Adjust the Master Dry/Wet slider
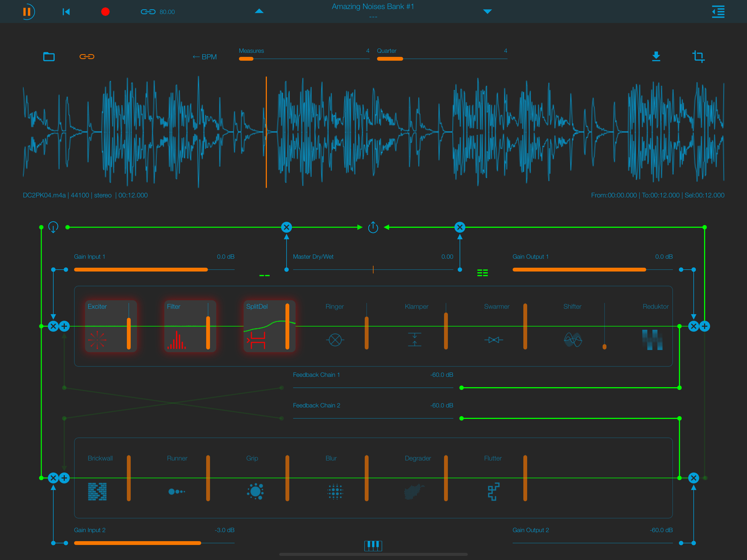747x560 pixels. [373, 270]
